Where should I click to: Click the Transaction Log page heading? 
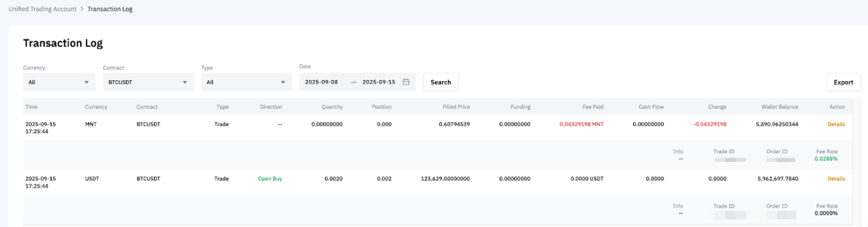tap(63, 43)
